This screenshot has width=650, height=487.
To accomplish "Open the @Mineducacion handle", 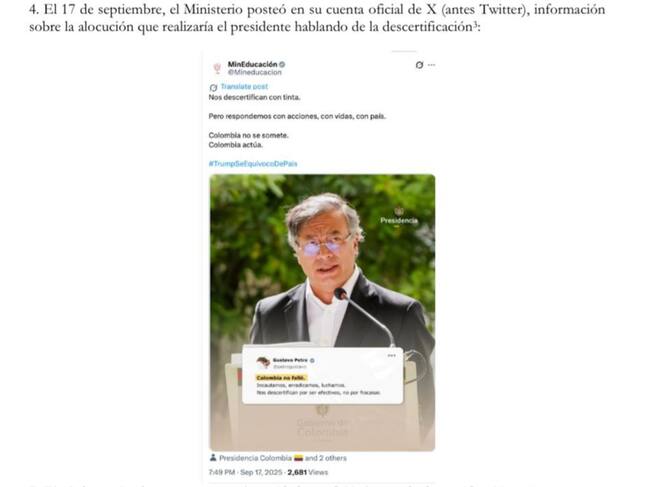I will (255, 72).
